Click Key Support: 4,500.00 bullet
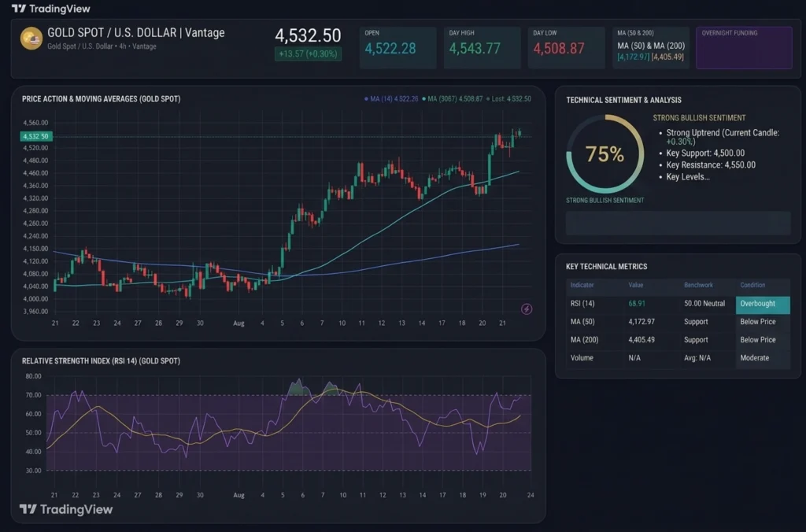Screen dimensions: 806x532 click(x=705, y=153)
